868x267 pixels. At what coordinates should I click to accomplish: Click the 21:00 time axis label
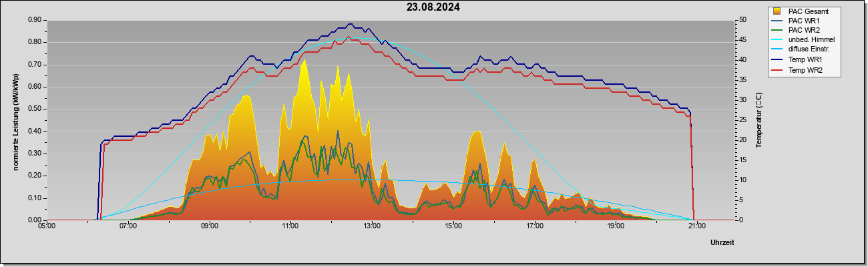click(697, 226)
